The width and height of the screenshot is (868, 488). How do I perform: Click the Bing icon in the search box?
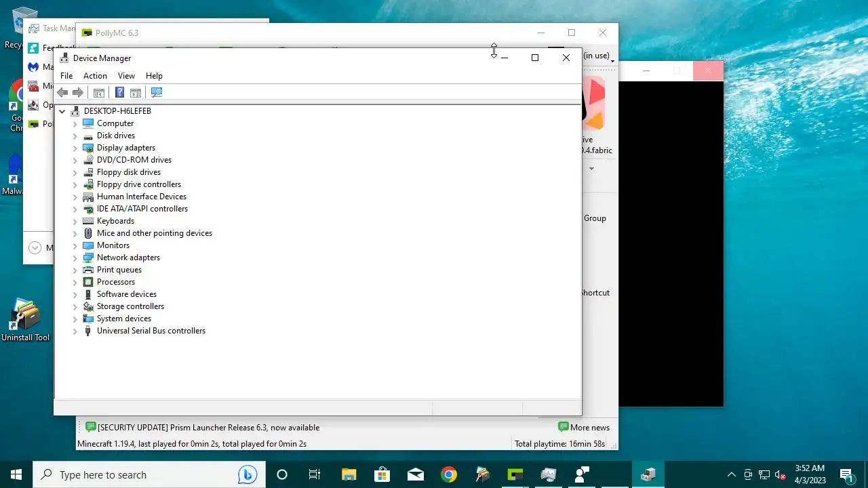[x=247, y=475]
